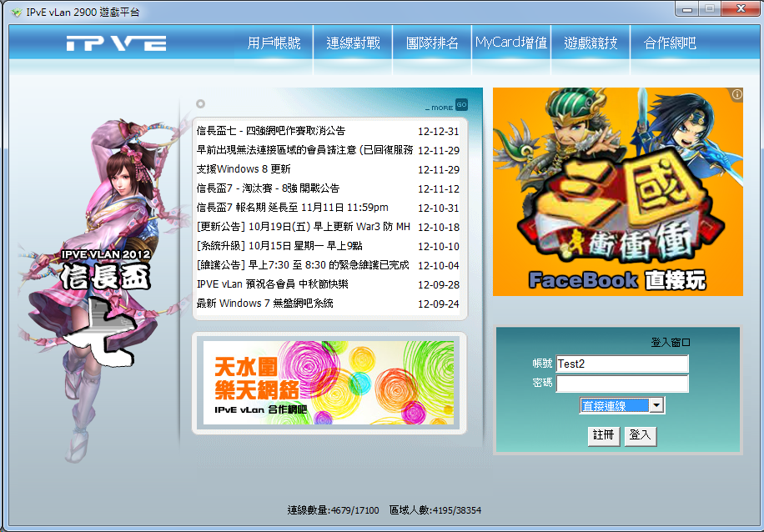Open news 早前出現無法連接區域的會員請注意
This screenshot has width=764, height=532.
coord(304,150)
